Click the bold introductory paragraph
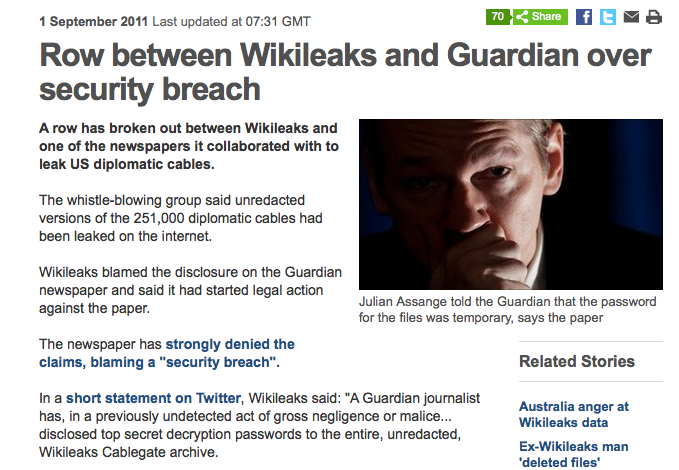The width and height of the screenshot is (679, 470). pyautogui.click(x=188, y=146)
